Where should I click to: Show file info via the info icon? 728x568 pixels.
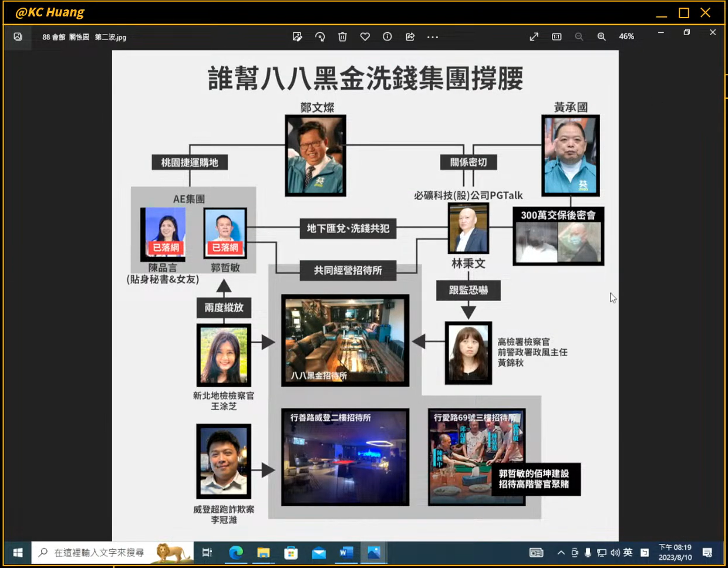click(387, 37)
